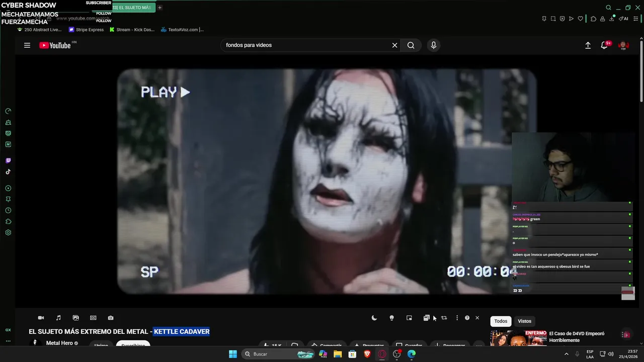
Task: Click the page vertical scrollbar
Action: [x=641, y=70]
